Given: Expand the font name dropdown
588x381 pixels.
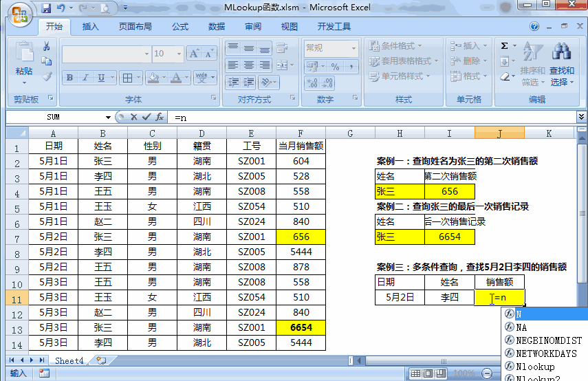Looking at the screenshot, I should pos(146,54).
